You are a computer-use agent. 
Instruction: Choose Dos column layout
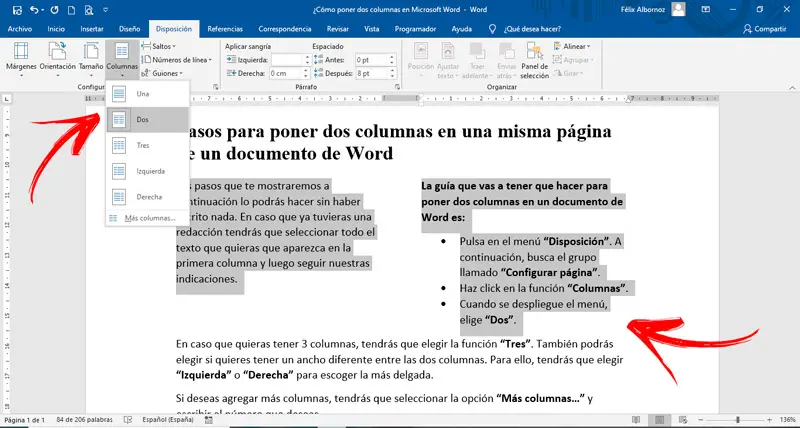(147, 119)
